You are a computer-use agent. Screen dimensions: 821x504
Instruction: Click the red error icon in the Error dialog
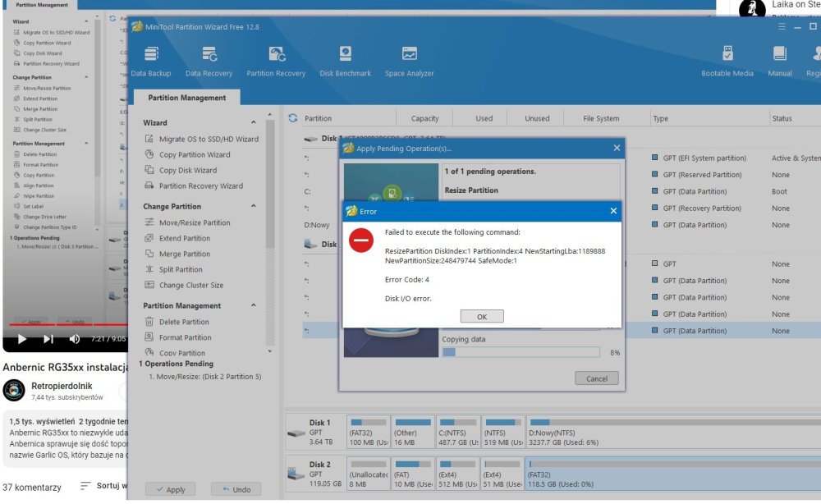pos(361,241)
